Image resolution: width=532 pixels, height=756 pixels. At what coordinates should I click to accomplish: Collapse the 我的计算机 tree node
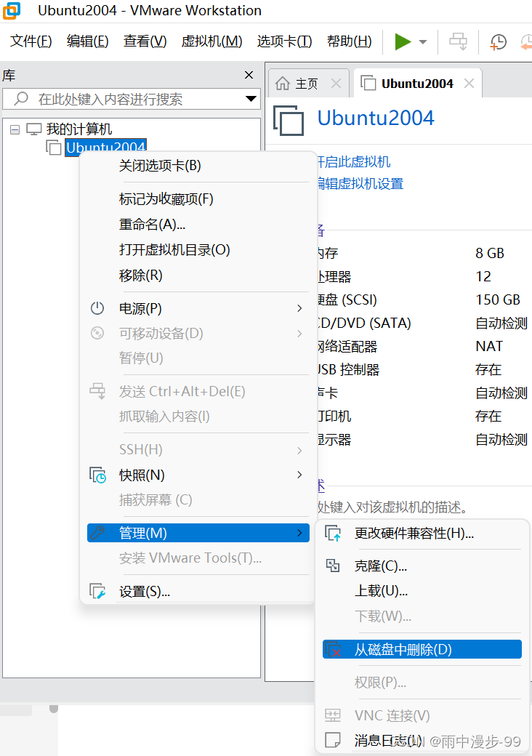tap(15, 129)
